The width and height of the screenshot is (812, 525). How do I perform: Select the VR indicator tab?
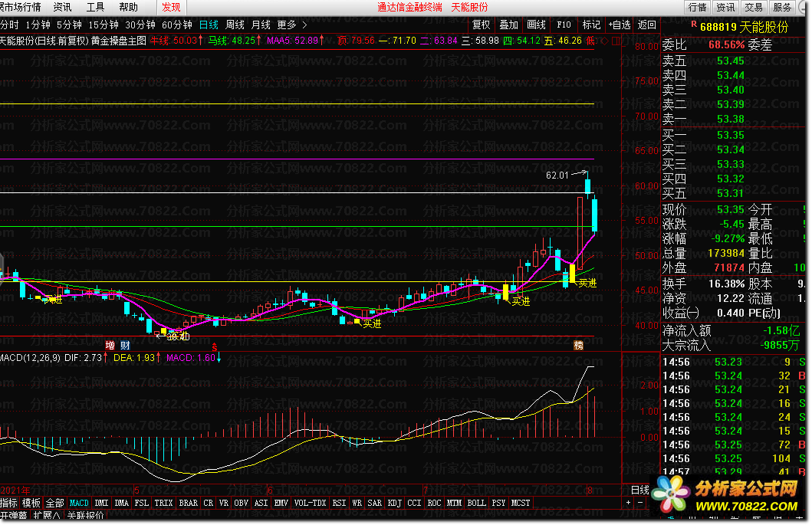(x=224, y=503)
